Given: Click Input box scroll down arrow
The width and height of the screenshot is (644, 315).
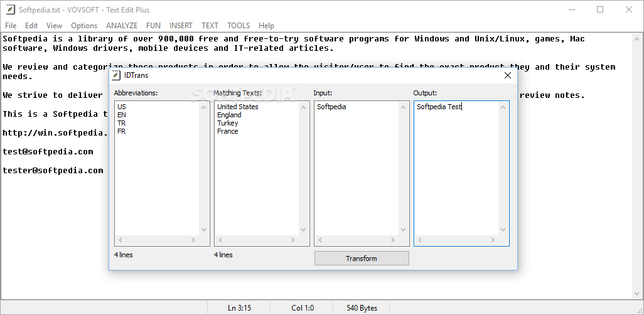Looking at the screenshot, I should tap(403, 230).
